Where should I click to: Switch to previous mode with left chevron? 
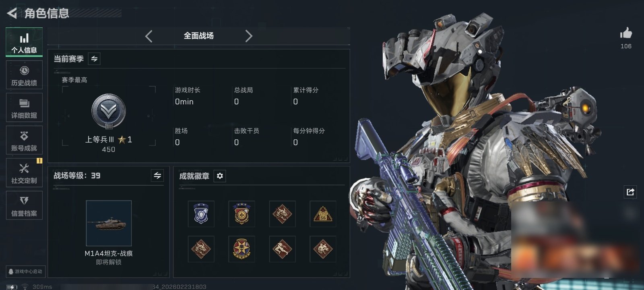pos(149,36)
